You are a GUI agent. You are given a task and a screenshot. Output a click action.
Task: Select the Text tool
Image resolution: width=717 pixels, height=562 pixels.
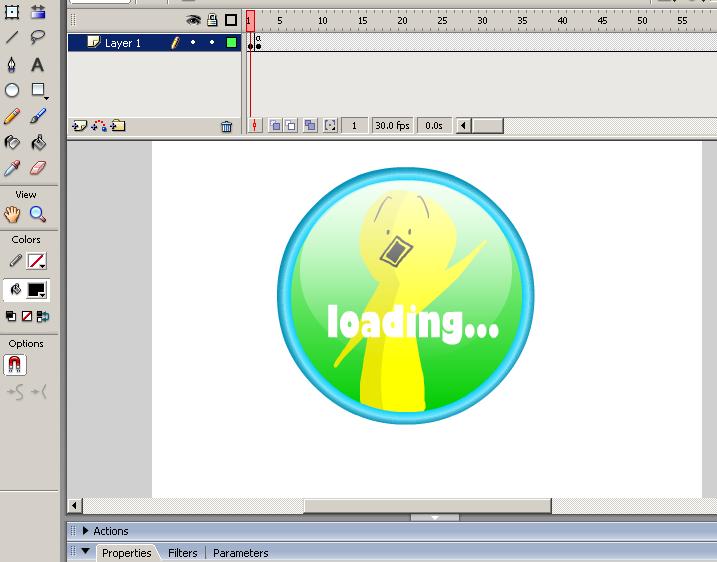[x=37, y=65]
